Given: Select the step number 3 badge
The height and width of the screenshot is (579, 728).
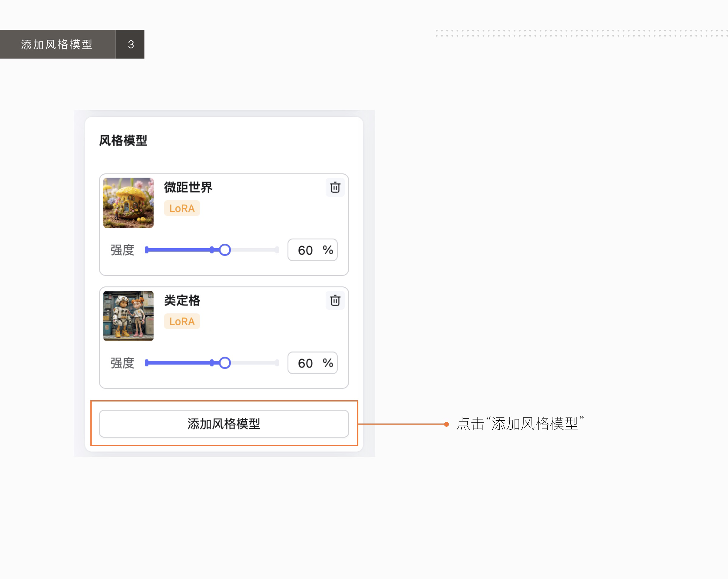Looking at the screenshot, I should click(130, 44).
